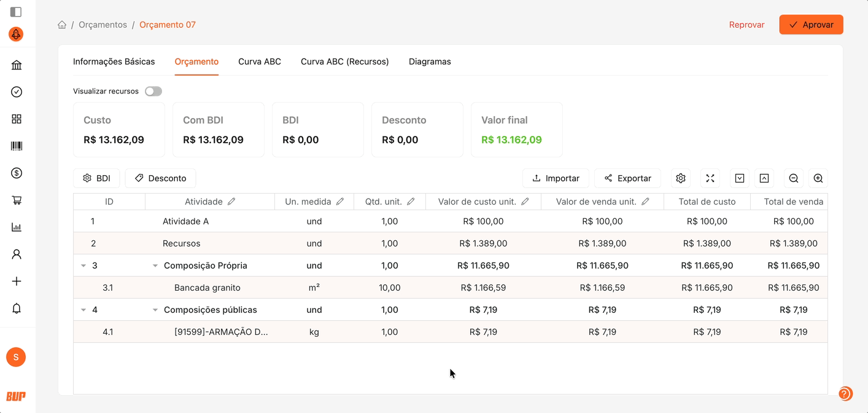Toggle fullscreen table view icon
Screen dimensions: 868x413
point(710,178)
